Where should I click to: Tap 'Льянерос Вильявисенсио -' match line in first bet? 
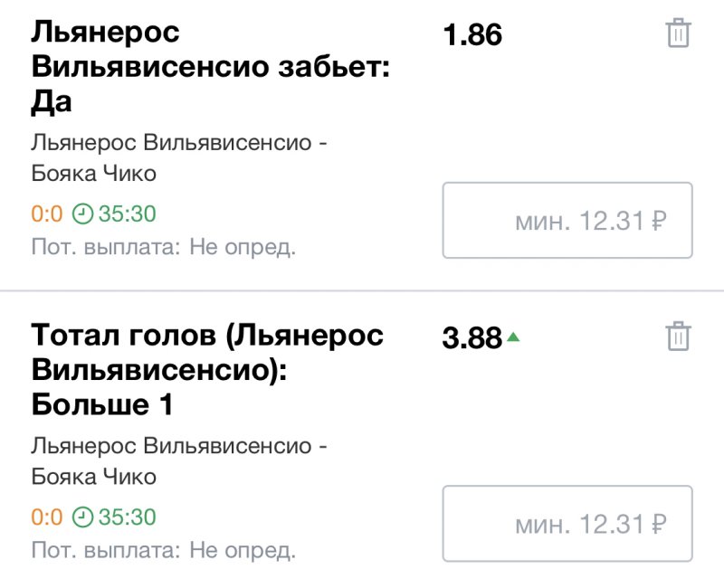(178, 143)
